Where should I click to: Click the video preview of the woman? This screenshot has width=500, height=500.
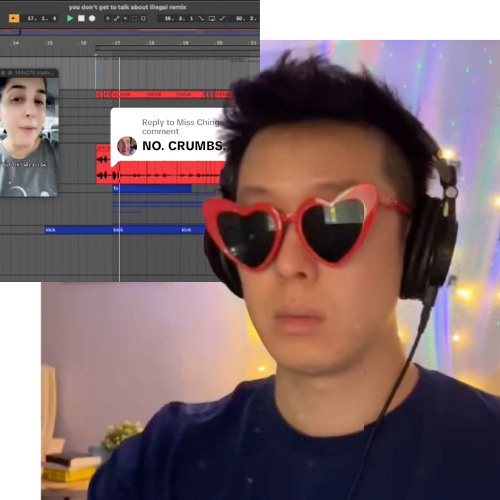point(29,137)
